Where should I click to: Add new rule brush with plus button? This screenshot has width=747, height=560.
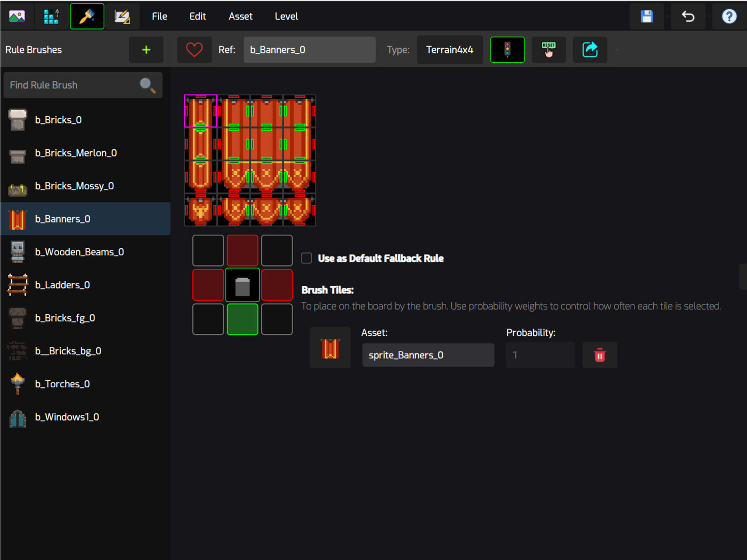pos(146,50)
